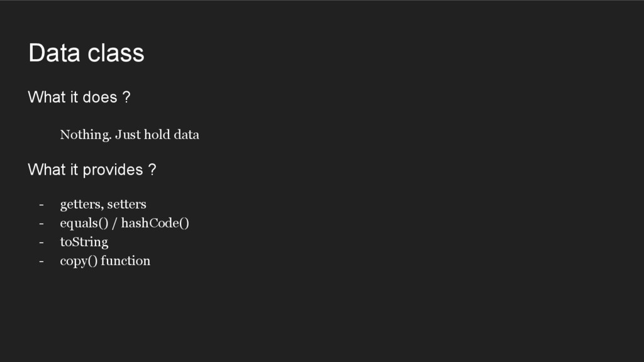Click the word 'hashCode()' in the list
644x362 pixels.
155,223
